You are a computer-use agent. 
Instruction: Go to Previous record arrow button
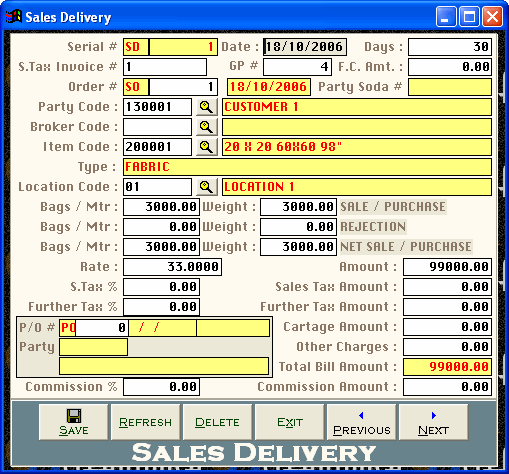(x=362, y=422)
